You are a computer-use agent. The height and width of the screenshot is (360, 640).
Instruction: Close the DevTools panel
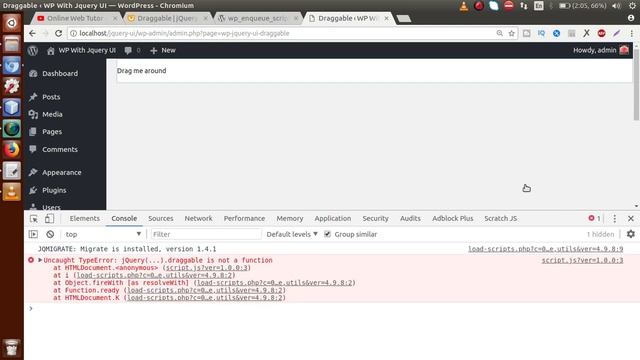tap(631, 219)
